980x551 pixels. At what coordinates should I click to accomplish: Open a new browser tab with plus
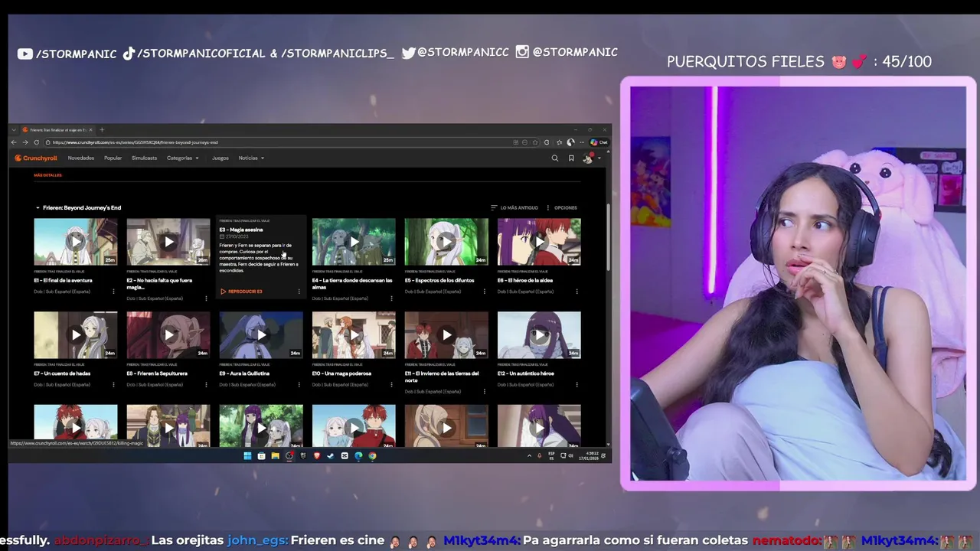(x=102, y=129)
